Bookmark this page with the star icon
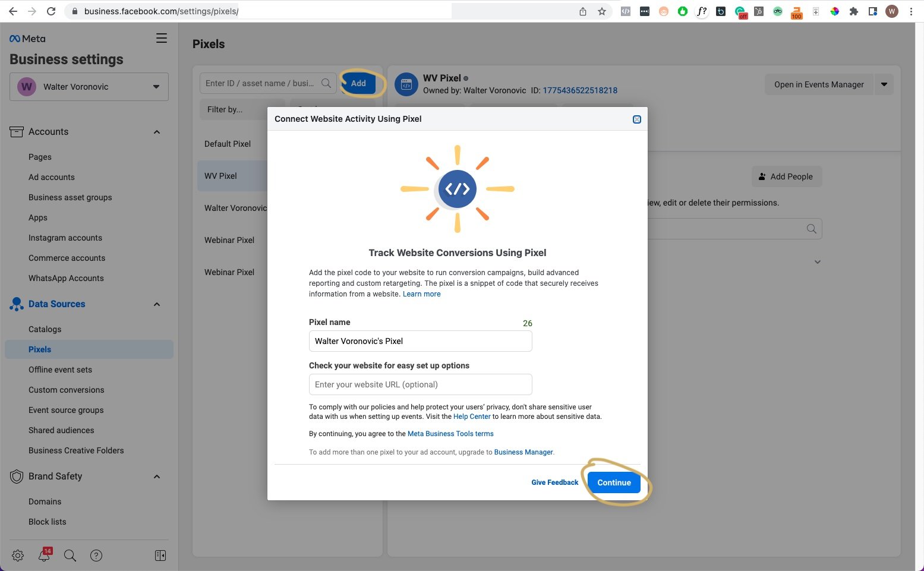 click(602, 11)
